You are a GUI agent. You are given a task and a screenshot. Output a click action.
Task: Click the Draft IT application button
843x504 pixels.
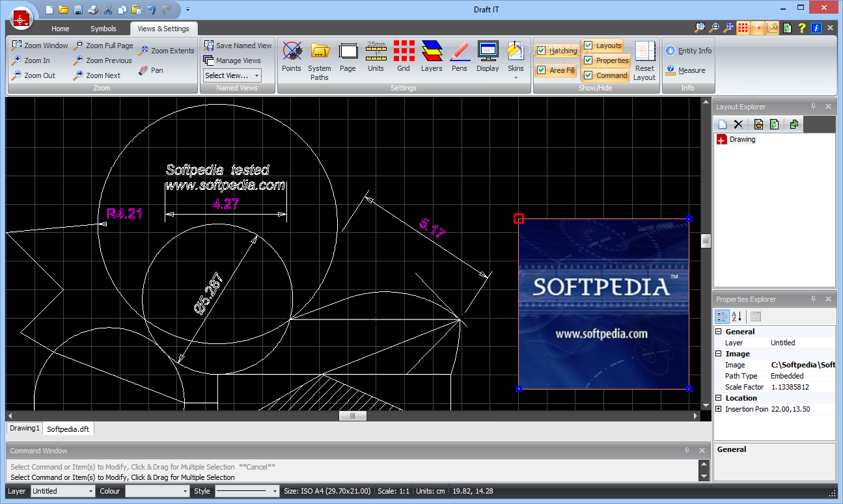[21, 20]
